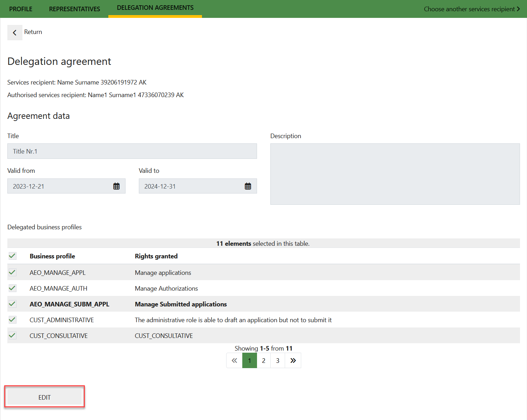Click the Return link text
This screenshot has width=527, height=420.
33,32
